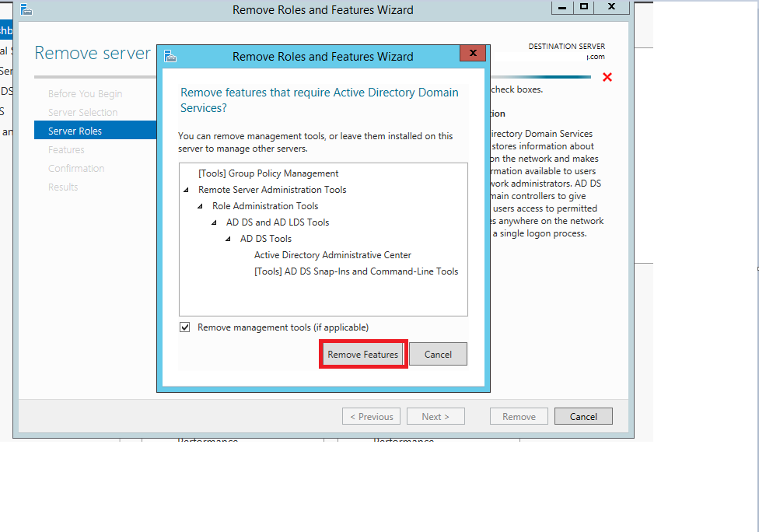The width and height of the screenshot is (759, 532).
Task: Cancel the feature removal dialog
Action: 438,353
